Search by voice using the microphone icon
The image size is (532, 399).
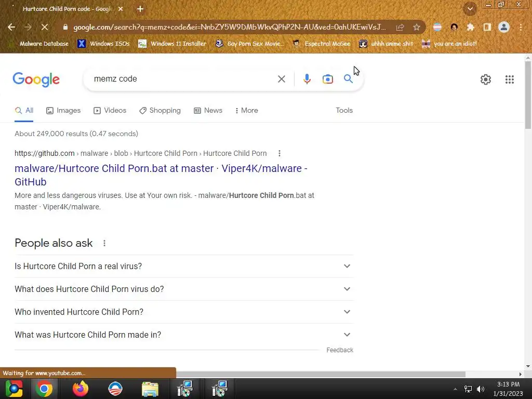click(x=307, y=79)
